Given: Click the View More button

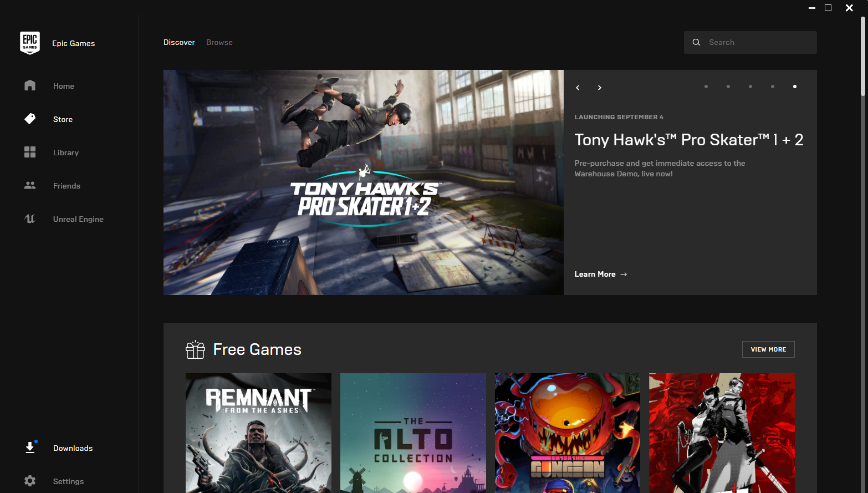Looking at the screenshot, I should (x=768, y=349).
